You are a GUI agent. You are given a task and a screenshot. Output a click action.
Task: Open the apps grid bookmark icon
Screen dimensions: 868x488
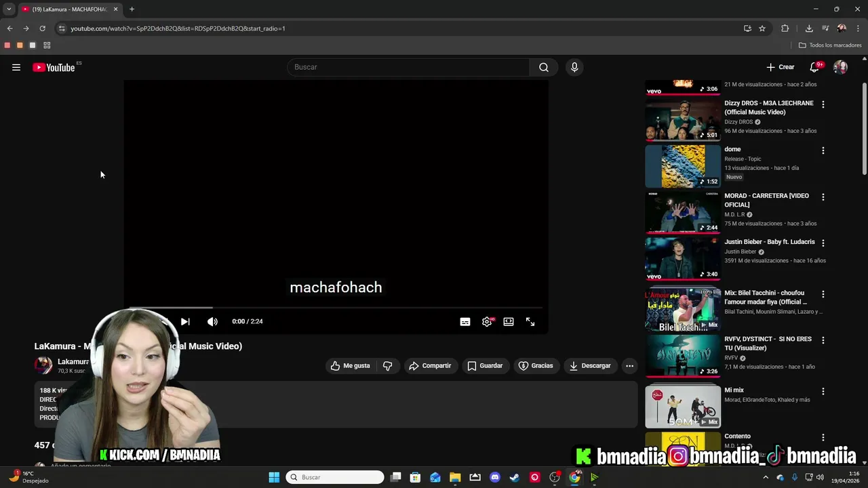point(47,45)
